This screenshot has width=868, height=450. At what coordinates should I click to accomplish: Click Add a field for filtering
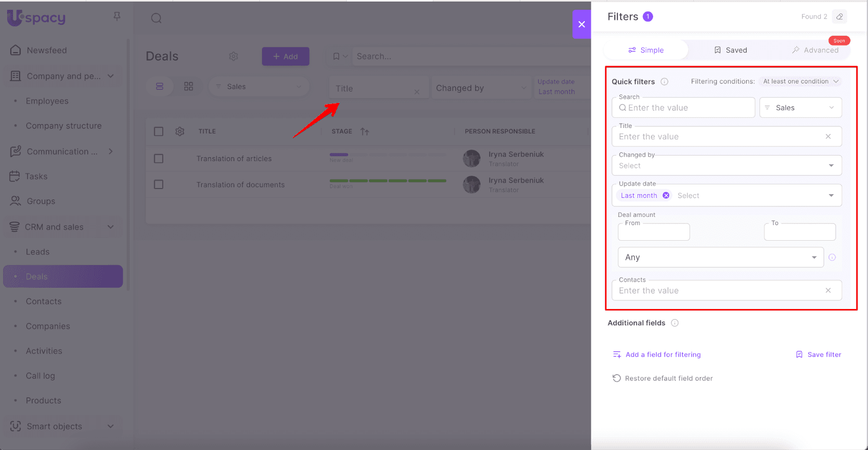[x=657, y=355]
